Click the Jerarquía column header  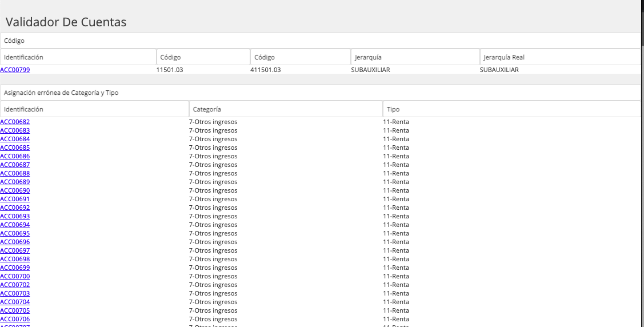415,57
